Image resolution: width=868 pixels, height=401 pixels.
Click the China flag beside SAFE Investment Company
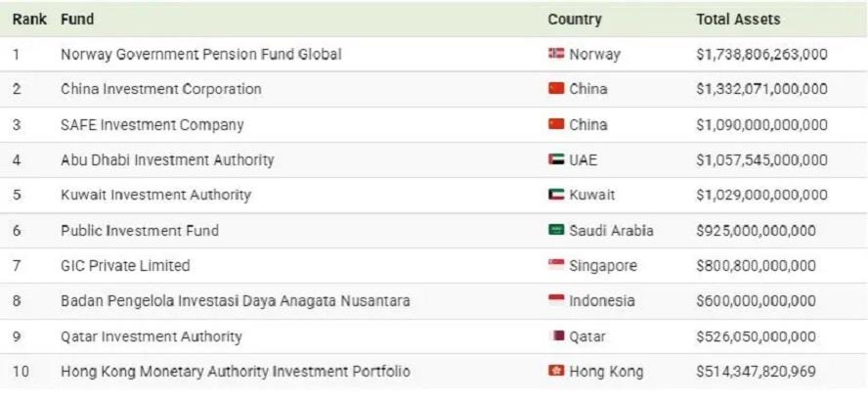[x=556, y=124]
